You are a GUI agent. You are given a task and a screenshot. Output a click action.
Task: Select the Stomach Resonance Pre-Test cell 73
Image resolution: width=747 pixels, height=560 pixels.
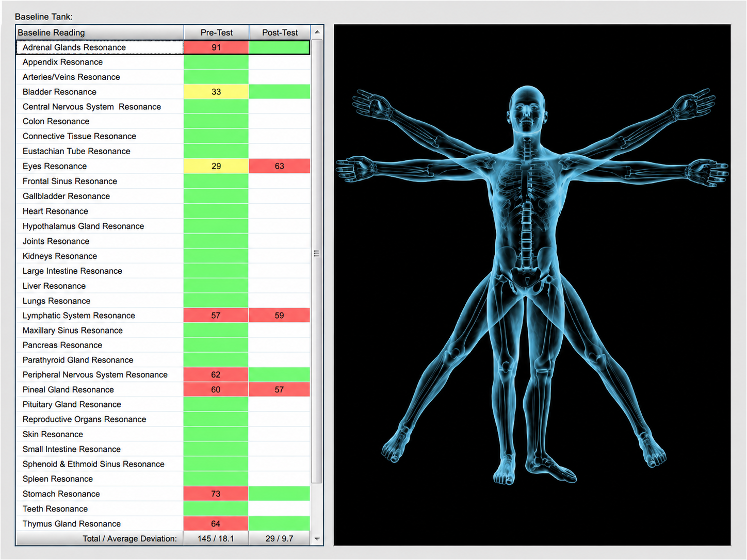pyautogui.click(x=216, y=494)
